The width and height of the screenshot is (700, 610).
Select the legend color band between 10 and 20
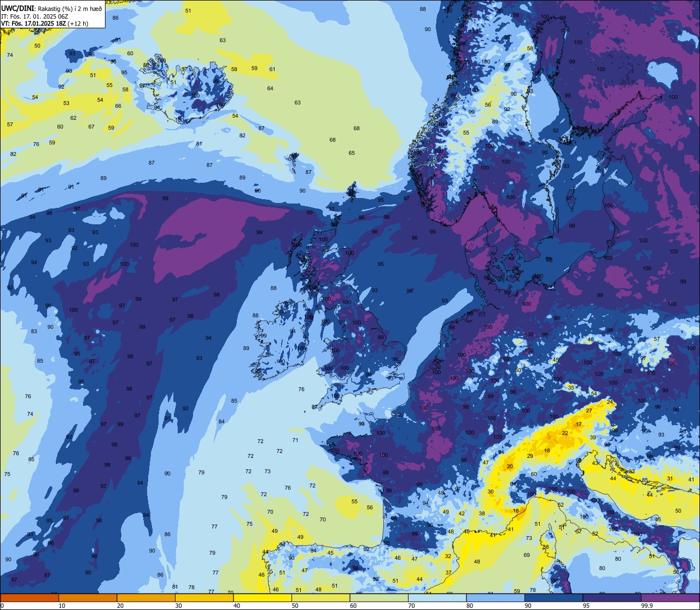(87, 597)
